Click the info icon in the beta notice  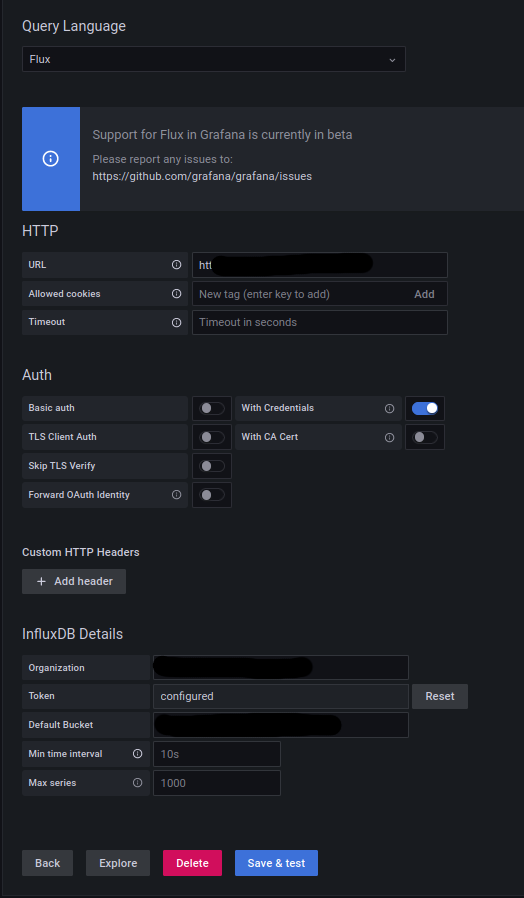tap(50, 159)
